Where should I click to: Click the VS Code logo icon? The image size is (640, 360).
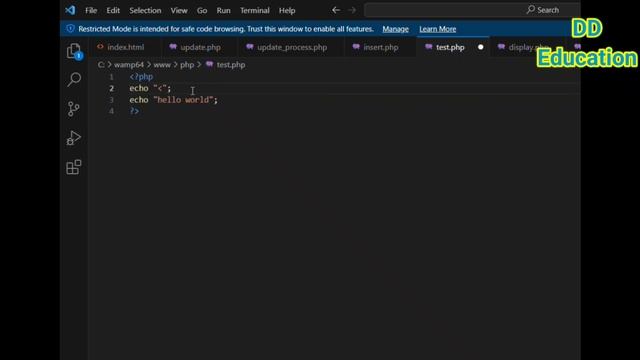70,10
